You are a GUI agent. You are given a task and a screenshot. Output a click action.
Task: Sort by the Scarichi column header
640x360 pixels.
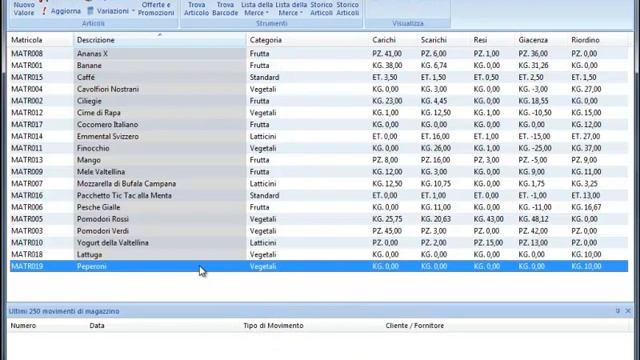click(x=433, y=40)
